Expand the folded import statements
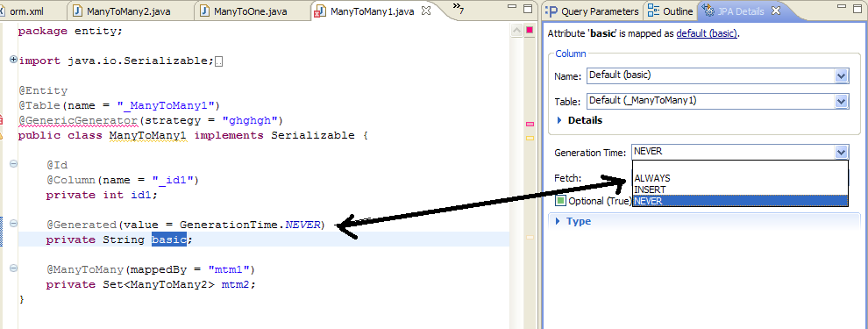The image size is (868, 329). coord(13,60)
